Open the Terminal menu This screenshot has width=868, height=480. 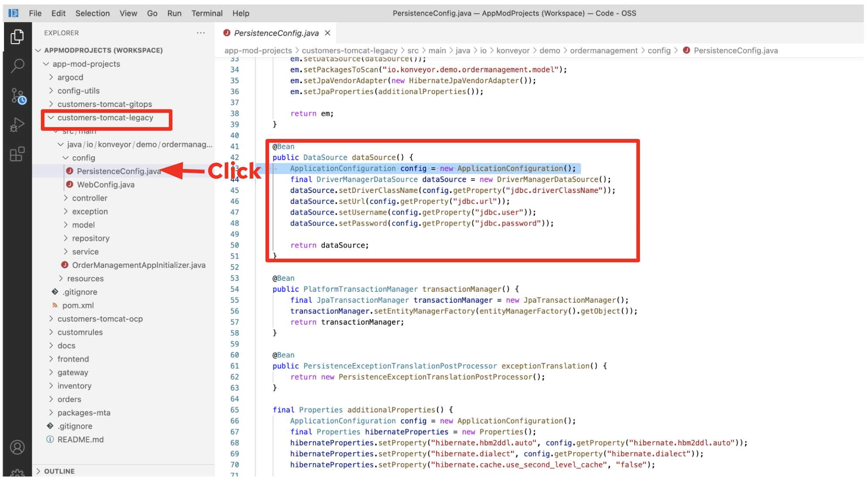click(x=207, y=13)
